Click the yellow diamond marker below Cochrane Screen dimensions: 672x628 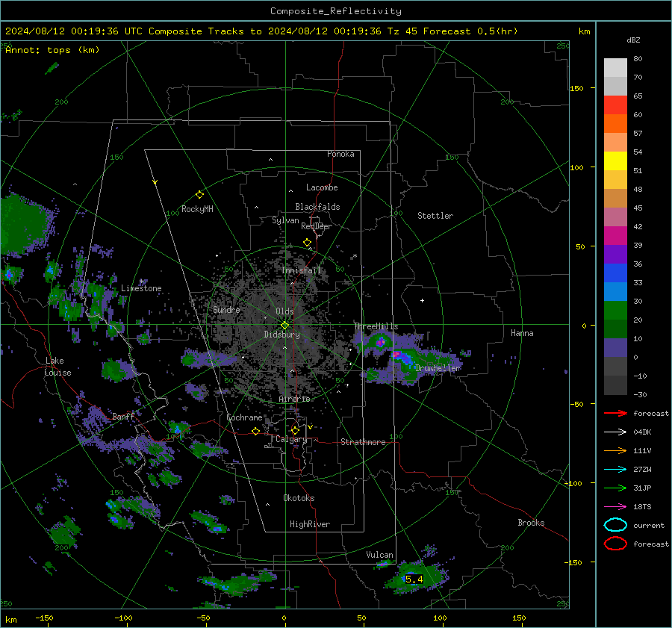(255, 431)
